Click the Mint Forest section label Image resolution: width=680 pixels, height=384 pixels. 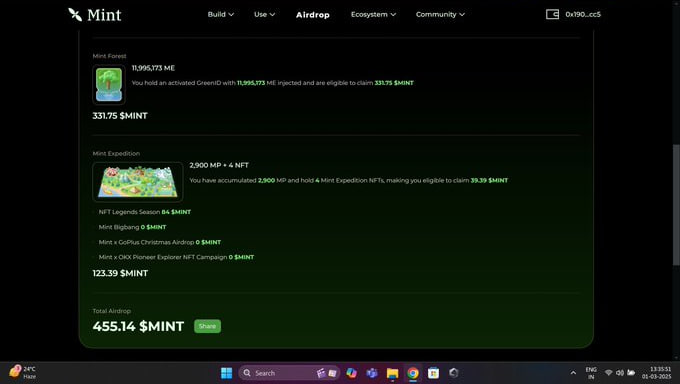pos(109,56)
